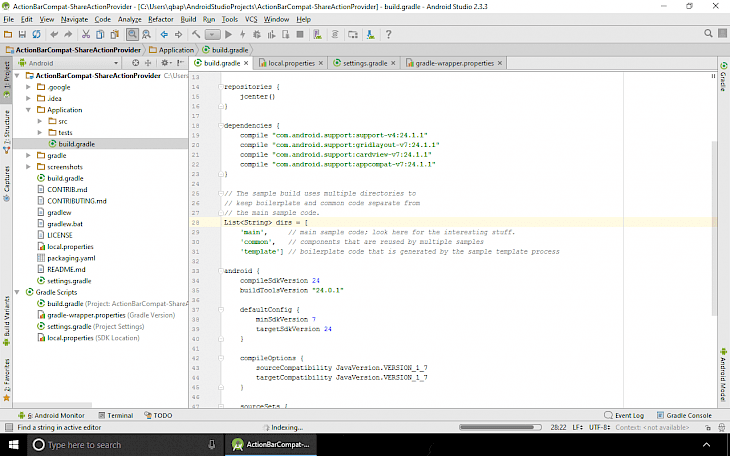Fold the defaultConfig block in editor

click(221, 309)
